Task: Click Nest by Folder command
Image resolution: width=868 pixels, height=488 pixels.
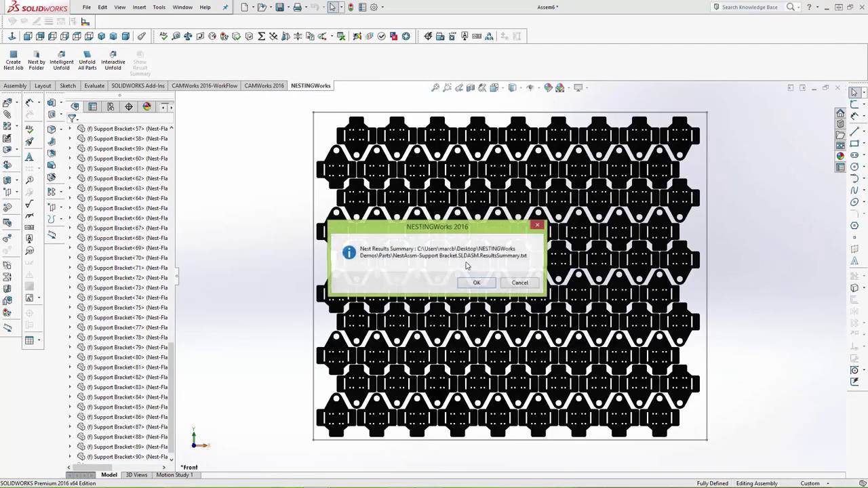Action: click(37, 60)
